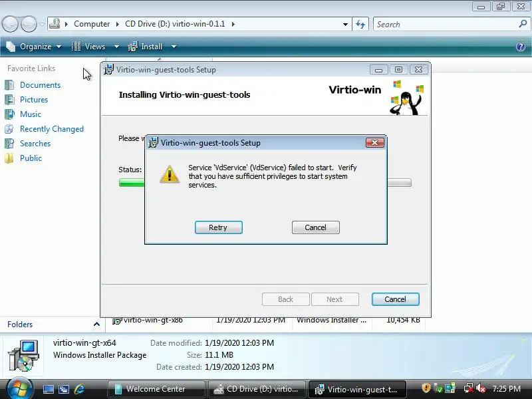The image size is (532, 399).
Task: Click the 7:25 PM taskbar clock
Action: click(x=506, y=389)
